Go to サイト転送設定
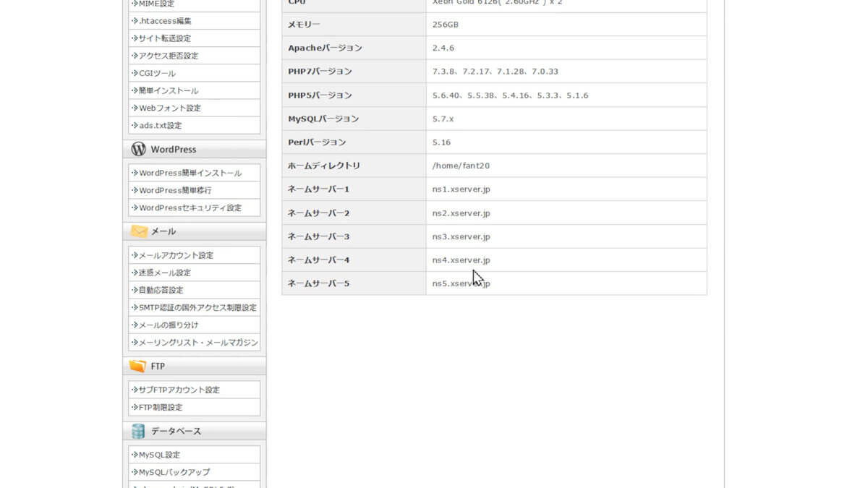The width and height of the screenshot is (868, 488). (x=165, y=38)
